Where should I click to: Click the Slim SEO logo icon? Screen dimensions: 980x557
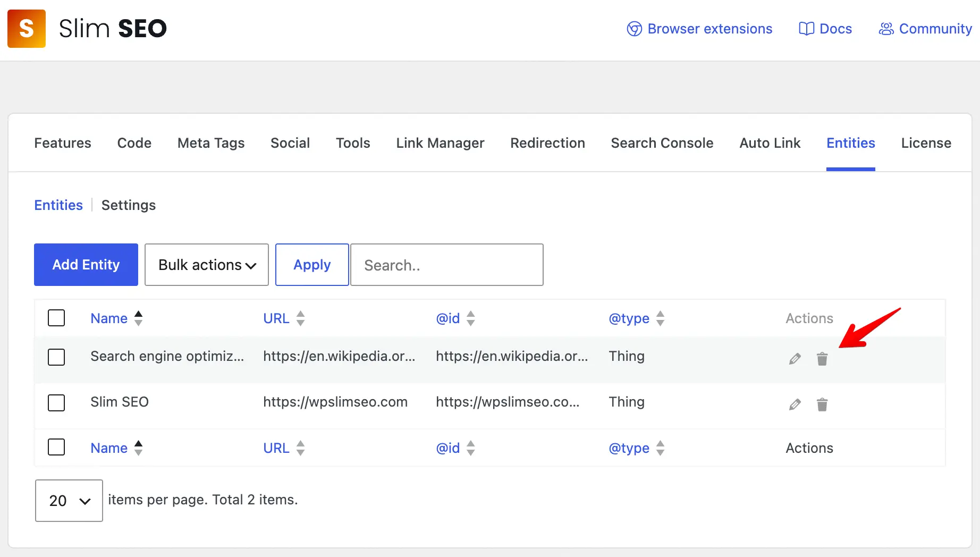(27, 29)
